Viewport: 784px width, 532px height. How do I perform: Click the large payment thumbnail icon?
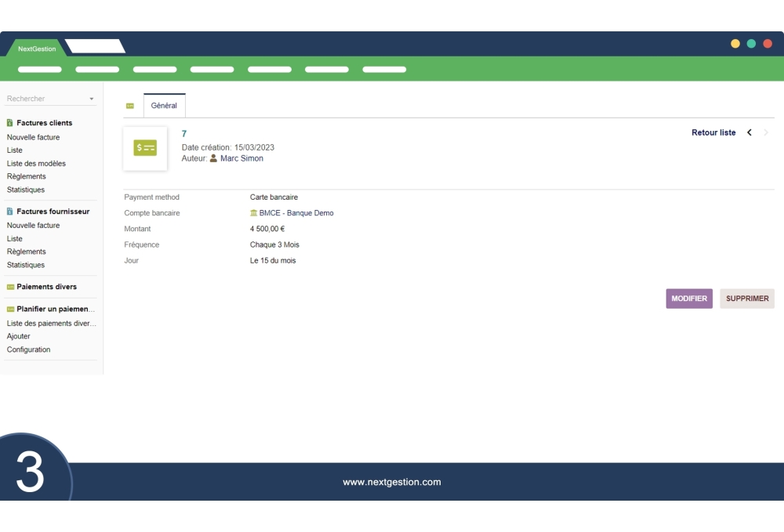(145, 147)
